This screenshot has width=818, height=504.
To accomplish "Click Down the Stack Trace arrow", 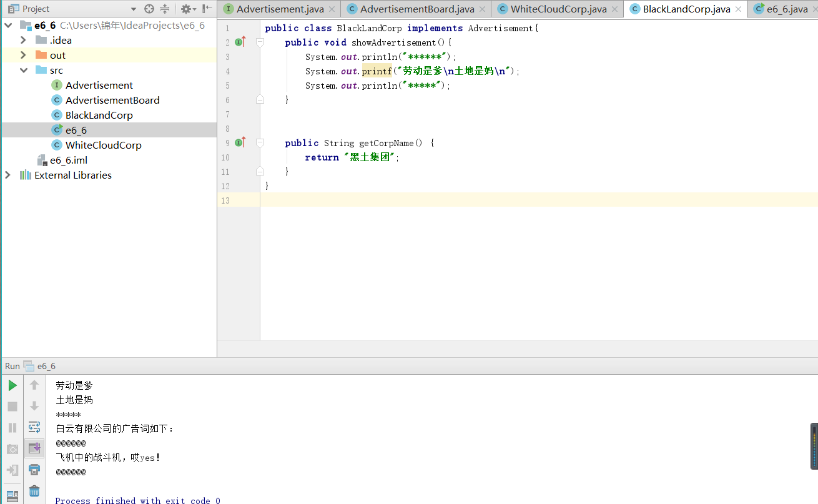I will [x=34, y=406].
